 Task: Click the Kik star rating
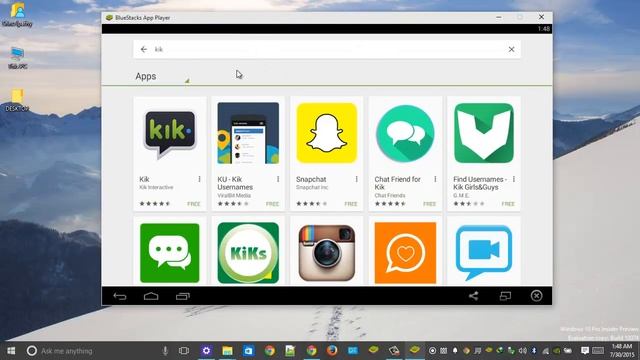[155, 204]
